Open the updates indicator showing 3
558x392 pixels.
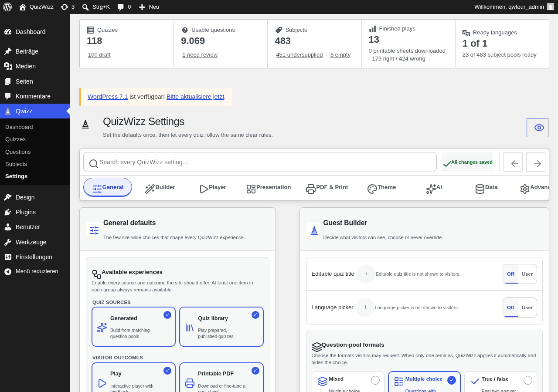point(68,7)
